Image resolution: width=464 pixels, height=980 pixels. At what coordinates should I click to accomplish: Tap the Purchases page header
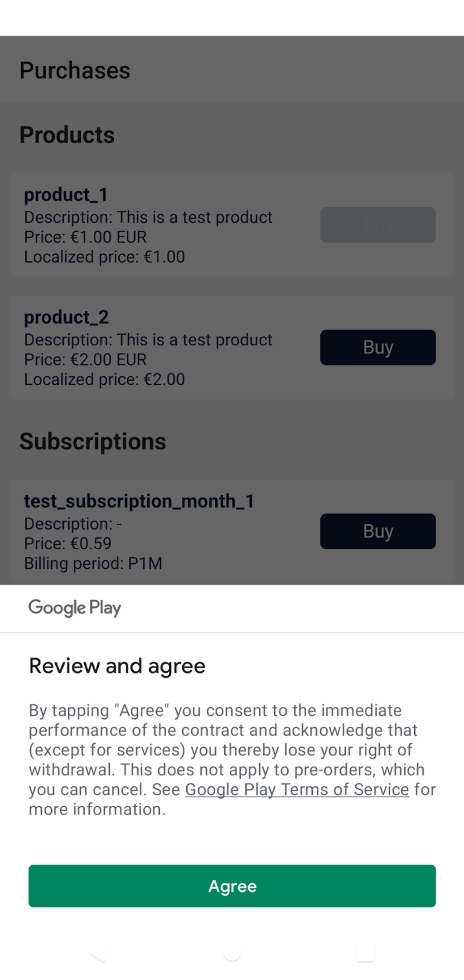(x=75, y=71)
